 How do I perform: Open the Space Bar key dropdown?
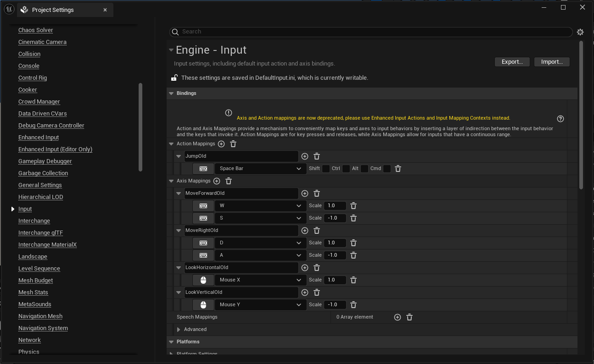point(261,169)
